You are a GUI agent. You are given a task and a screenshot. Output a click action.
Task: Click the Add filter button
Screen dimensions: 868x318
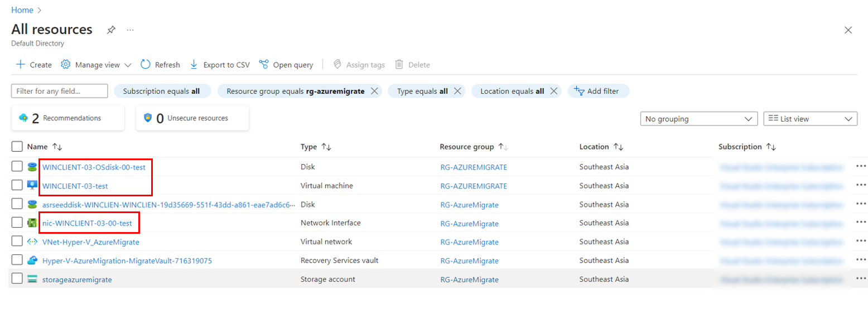click(x=598, y=91)
